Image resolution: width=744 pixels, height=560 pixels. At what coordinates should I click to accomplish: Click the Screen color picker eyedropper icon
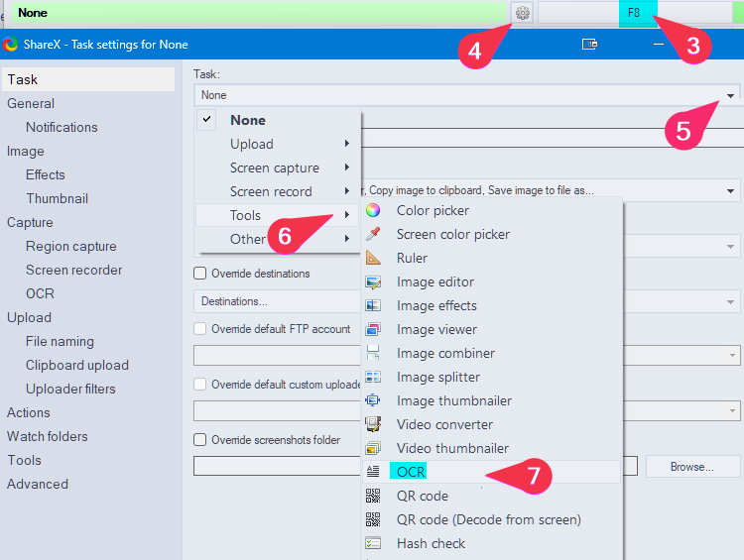[x=373, y=234]
